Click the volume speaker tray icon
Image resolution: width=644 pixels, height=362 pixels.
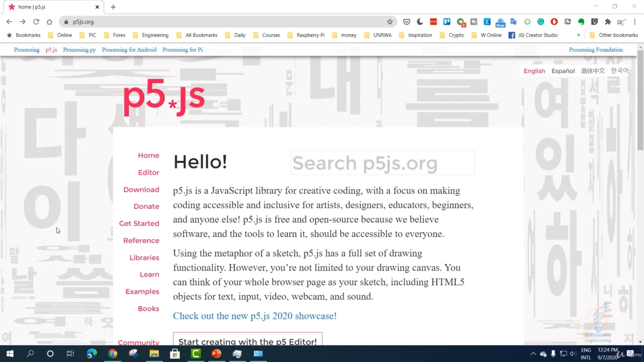(x=573, y=354)
